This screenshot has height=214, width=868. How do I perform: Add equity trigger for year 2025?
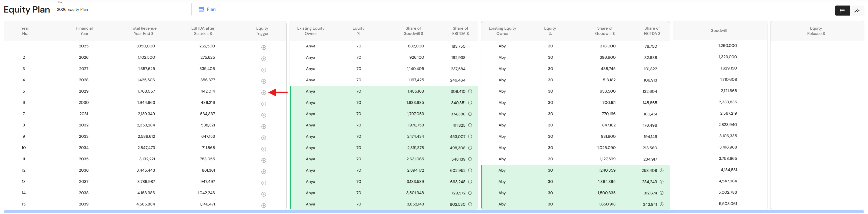264,47
